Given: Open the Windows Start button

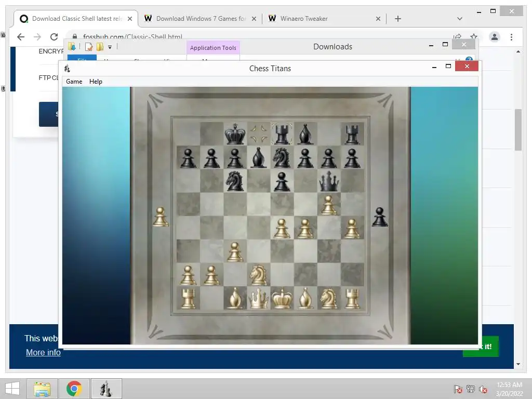Looking at the screenshot, I should [12, 389].
